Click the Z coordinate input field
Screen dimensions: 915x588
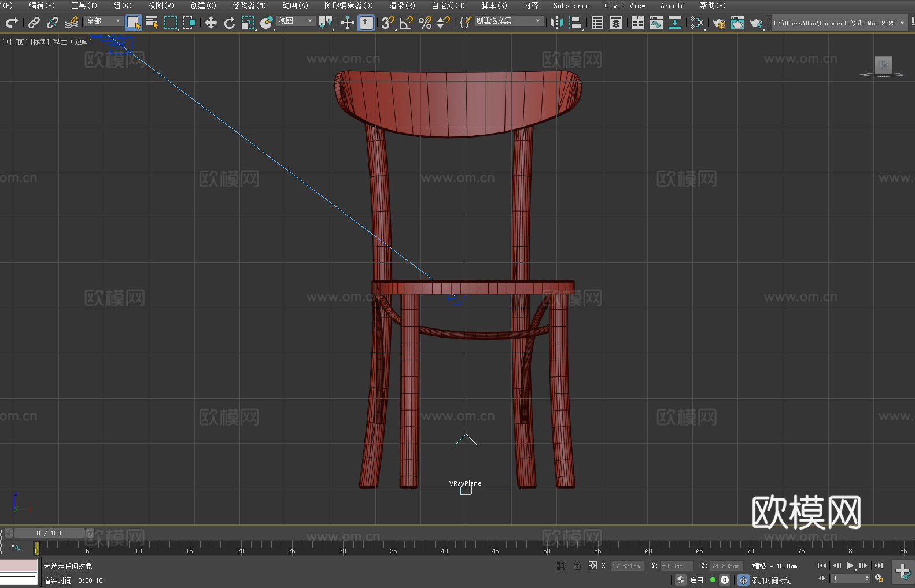(x=725, y=566)
